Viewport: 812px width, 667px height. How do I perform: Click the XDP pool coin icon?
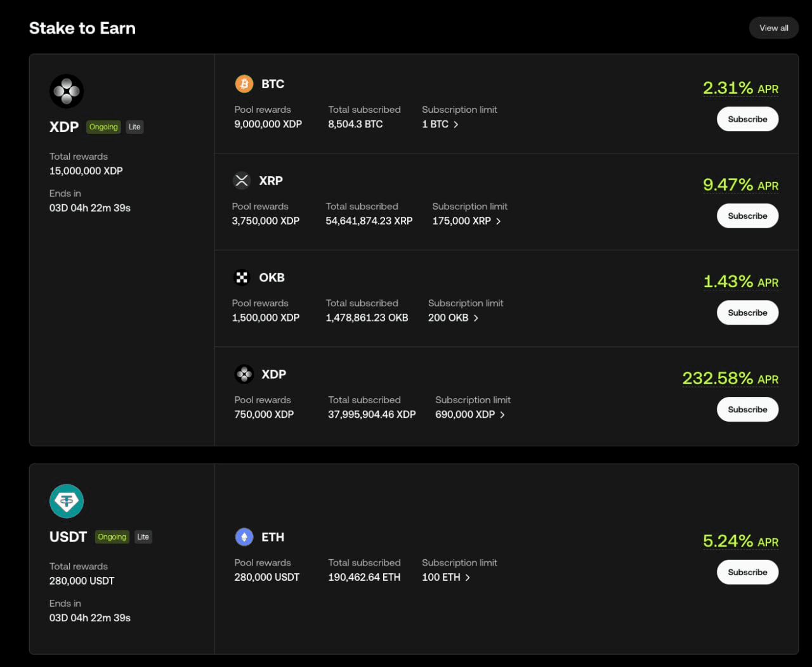pyautogui.click(x=244, y=374)
